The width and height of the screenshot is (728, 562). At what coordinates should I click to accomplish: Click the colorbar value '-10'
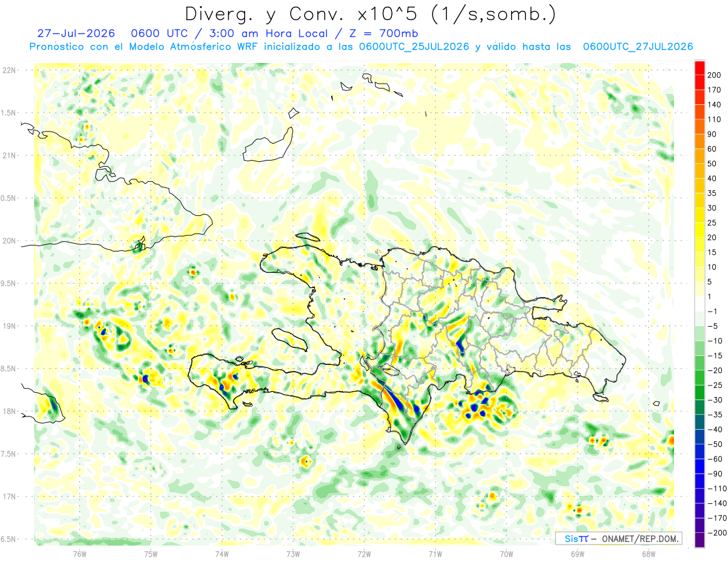(x=715, y=341)
